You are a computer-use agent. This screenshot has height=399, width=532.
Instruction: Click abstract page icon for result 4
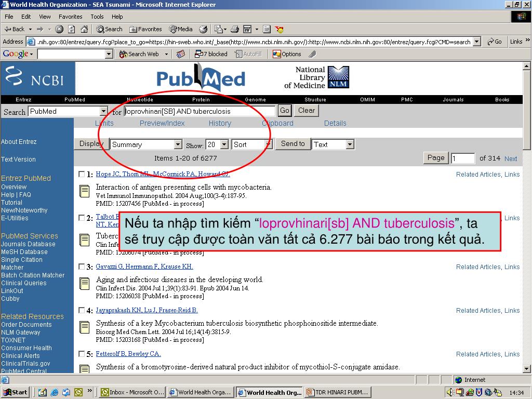coord(84,327)
